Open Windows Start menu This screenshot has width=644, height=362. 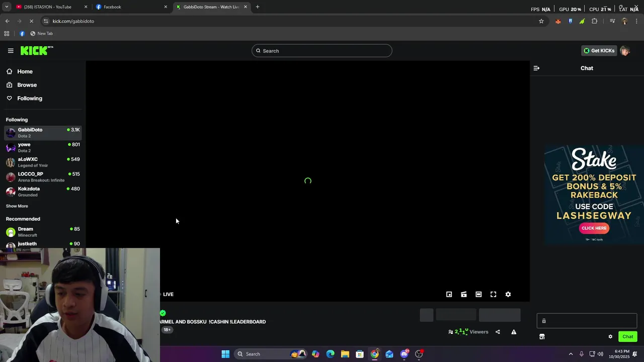(x=225, y=354)
